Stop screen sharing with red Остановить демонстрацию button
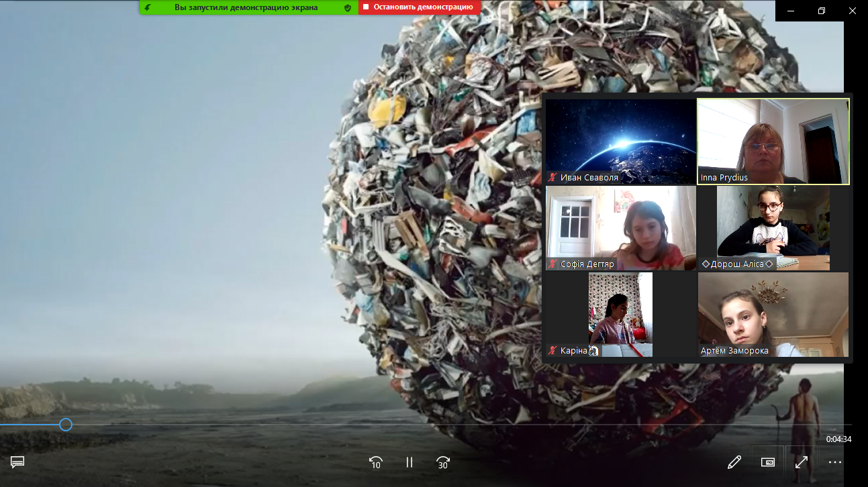Screen dimensions: 868x487 (419, 7)
